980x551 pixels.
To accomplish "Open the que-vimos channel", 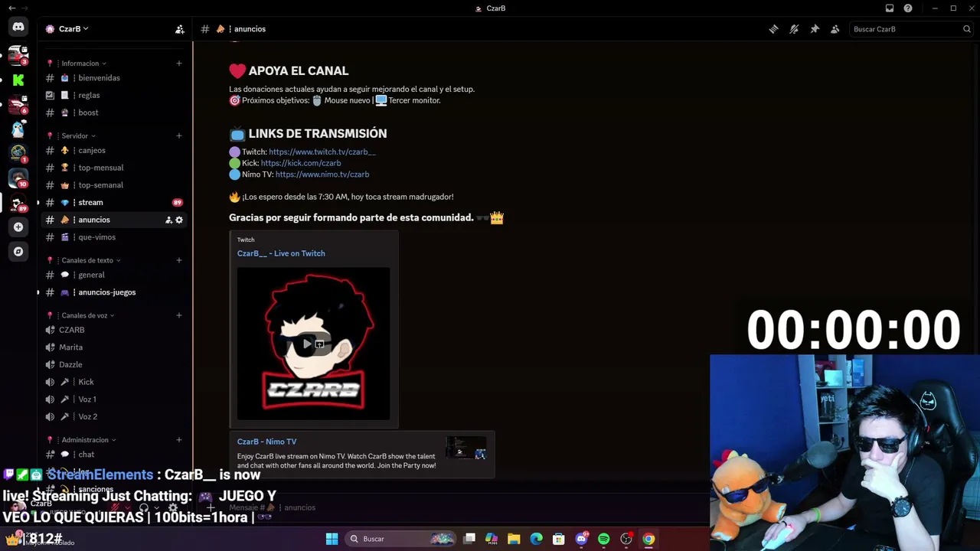I will click(x=115, y=237).
